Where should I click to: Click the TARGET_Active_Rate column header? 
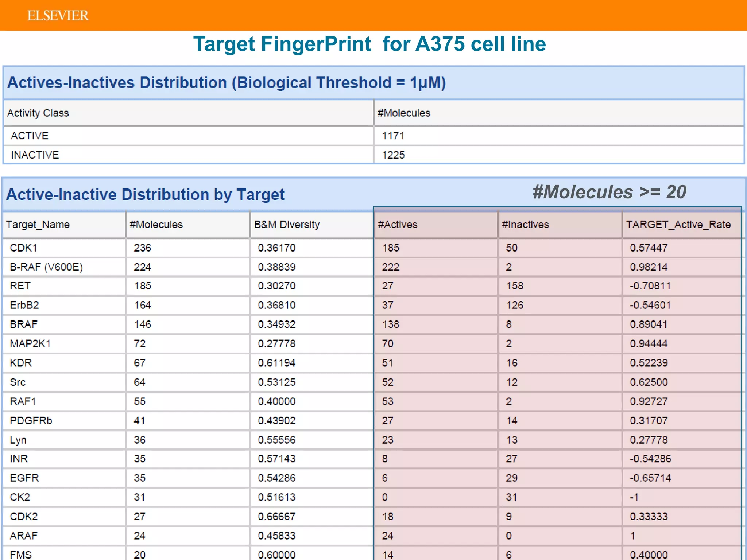(x=678, y=225)
